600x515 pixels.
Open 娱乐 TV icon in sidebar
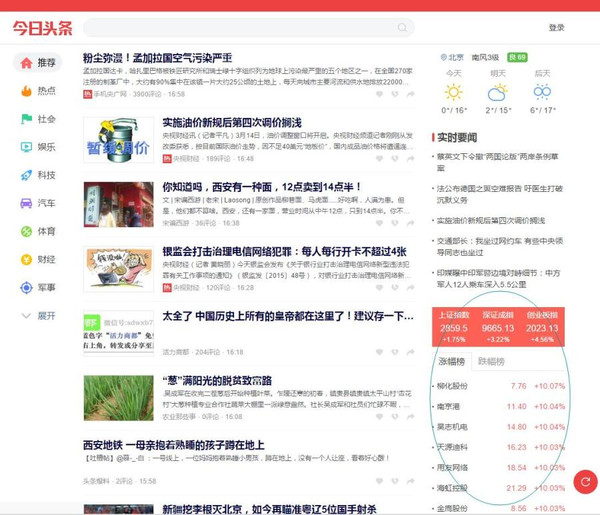click(x=26, y=147)
